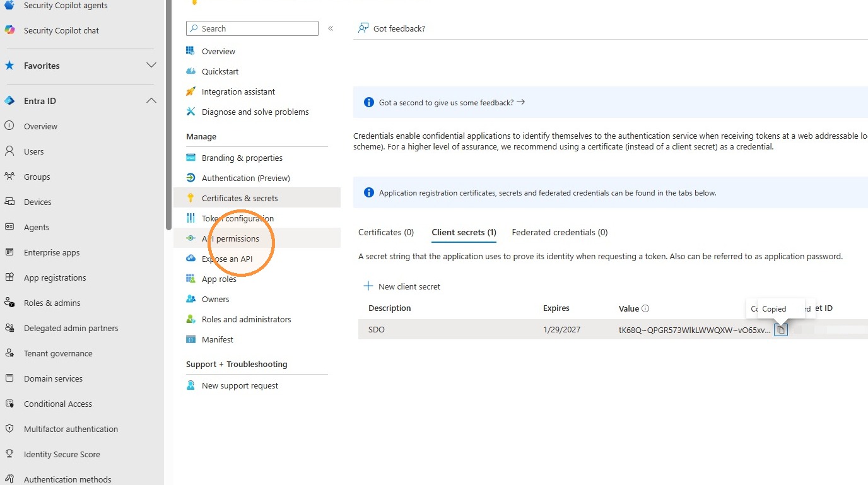Copy the SDO client secret value

[781, 330]
